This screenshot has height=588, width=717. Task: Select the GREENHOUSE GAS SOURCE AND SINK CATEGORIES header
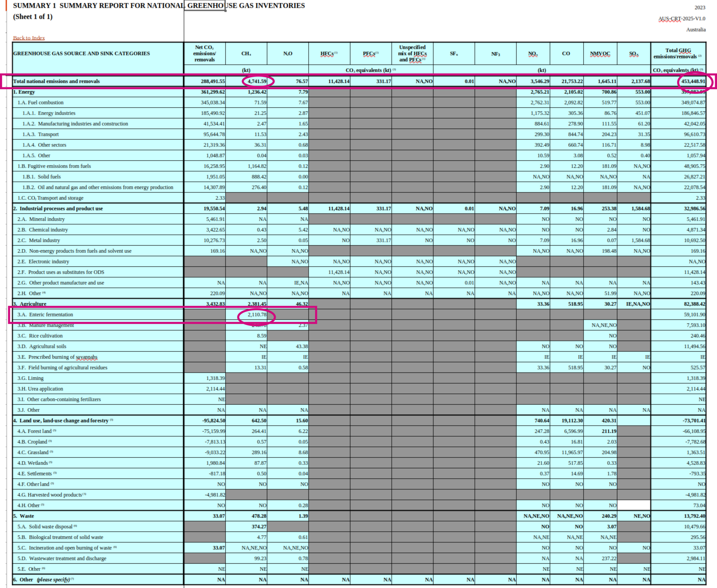point(81,53)
